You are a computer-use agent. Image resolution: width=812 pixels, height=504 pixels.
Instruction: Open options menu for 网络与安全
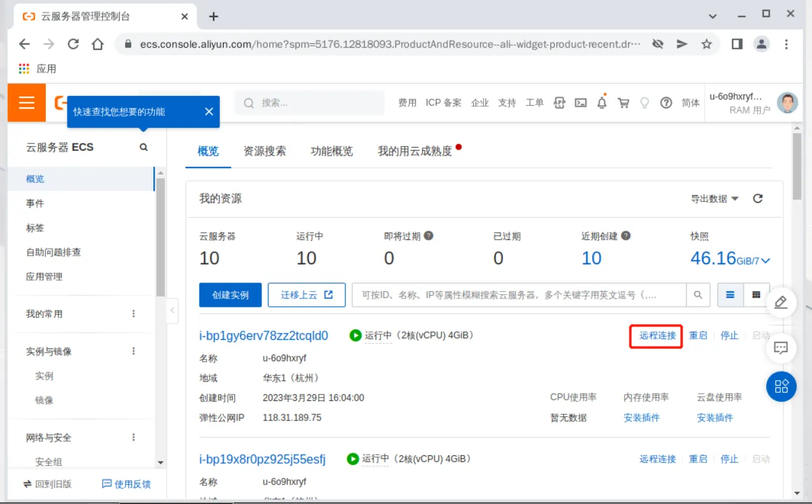point(134,437)
